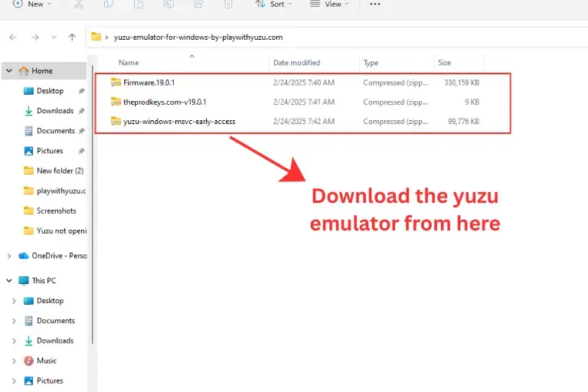Select OneDrive - Personal in sidebar
588x392 pixels.
(59, 256)
